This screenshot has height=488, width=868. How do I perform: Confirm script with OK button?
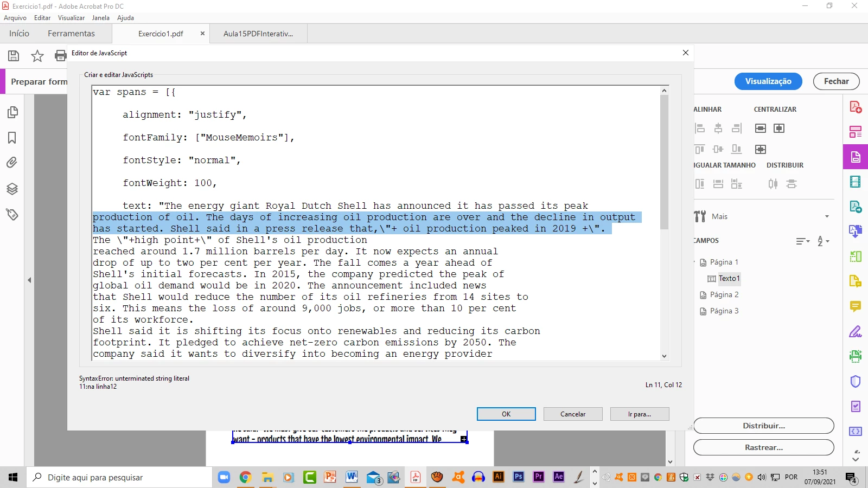[506, 414]
